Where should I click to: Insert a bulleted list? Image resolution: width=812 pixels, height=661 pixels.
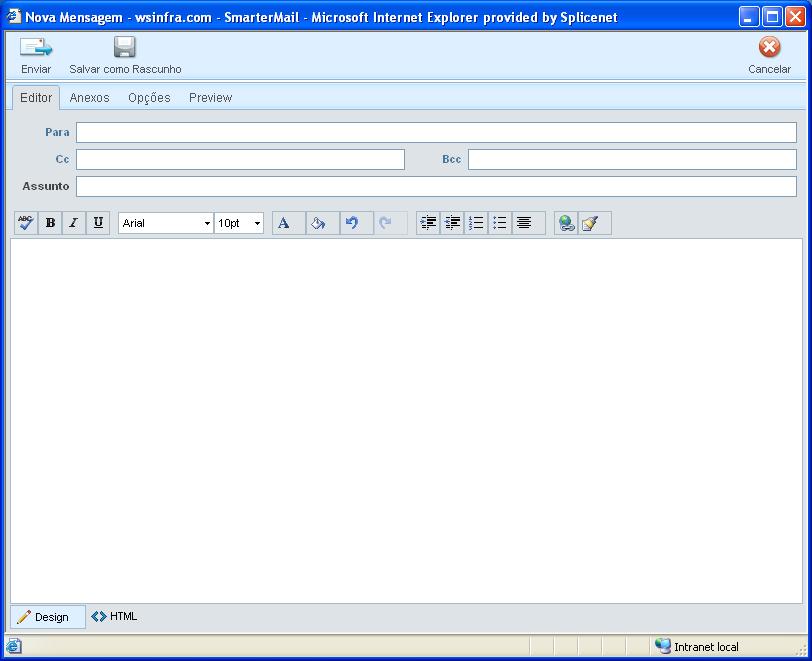click(500, 223)
